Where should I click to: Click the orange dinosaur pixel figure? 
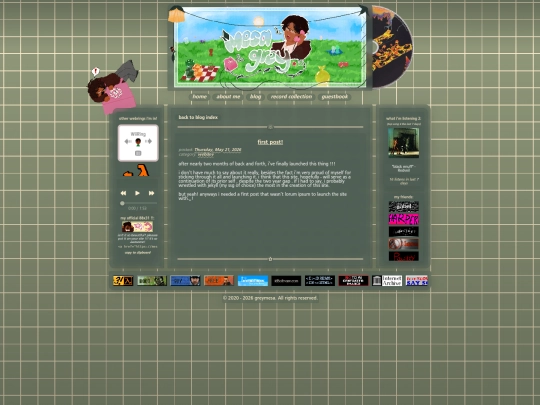click(143, 170)
